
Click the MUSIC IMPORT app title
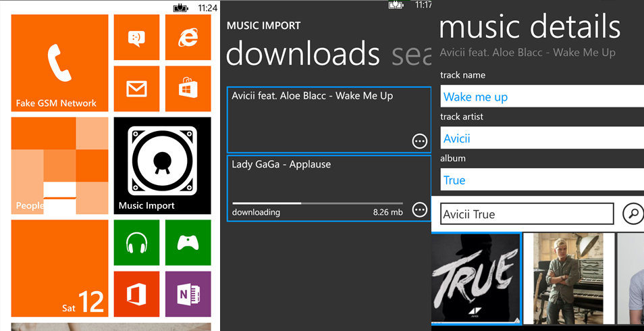[264, 26]
